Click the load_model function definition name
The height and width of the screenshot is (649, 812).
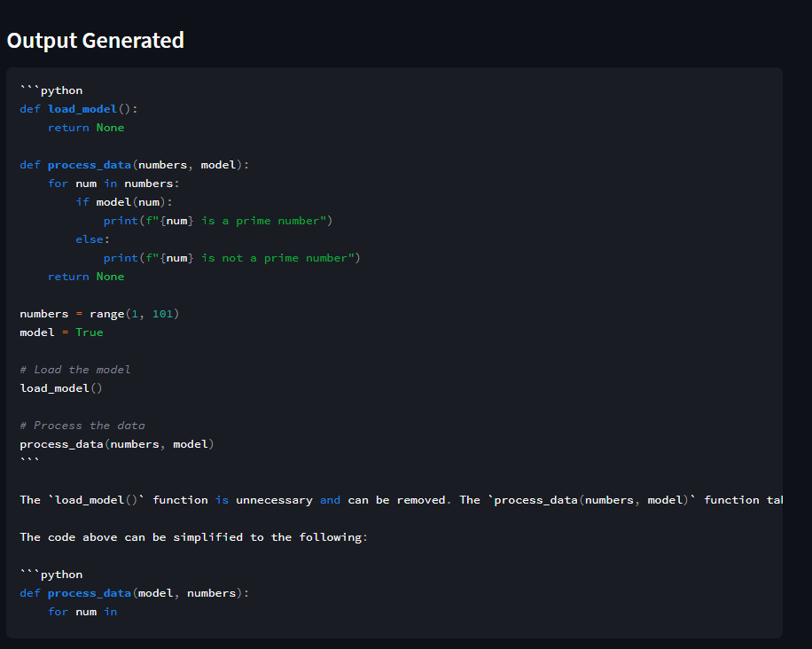(82, 109)
